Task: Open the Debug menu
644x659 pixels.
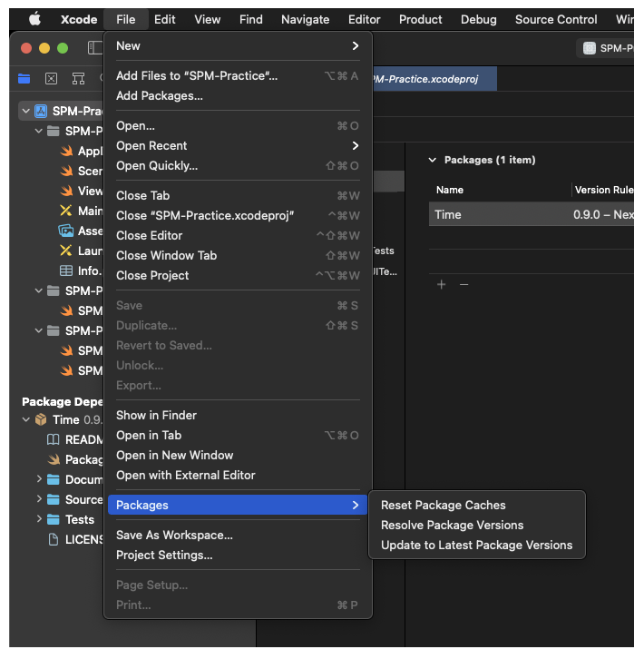Action: coord(478,19)
